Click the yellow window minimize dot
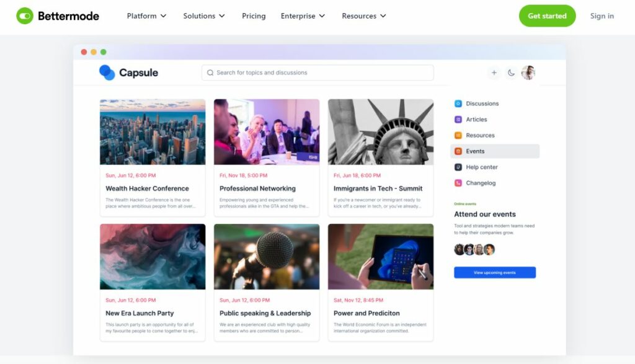Screen dimensions: 635x364 94,52
